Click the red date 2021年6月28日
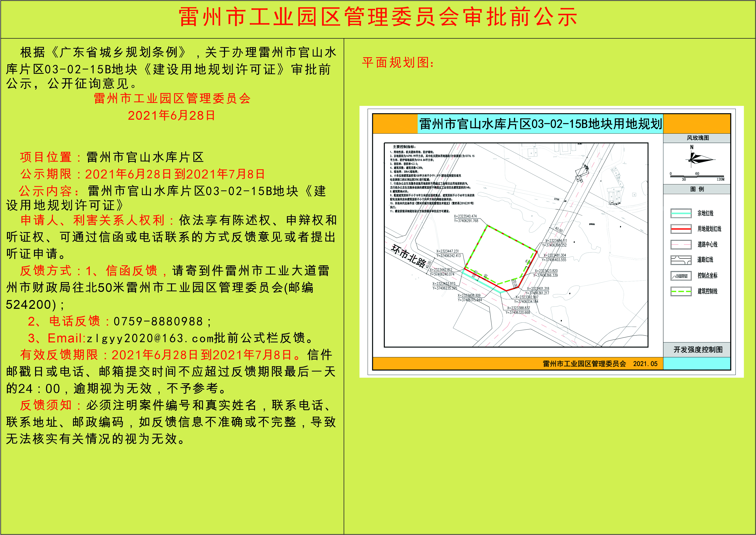This screenshot has height=535, width=756. 171,115
